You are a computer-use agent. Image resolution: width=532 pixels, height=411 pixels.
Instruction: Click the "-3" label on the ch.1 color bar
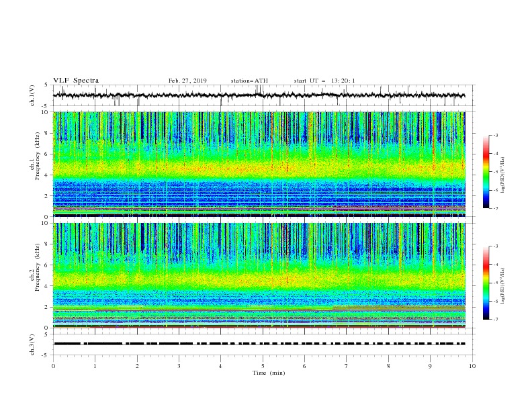(x=496, y=135)
